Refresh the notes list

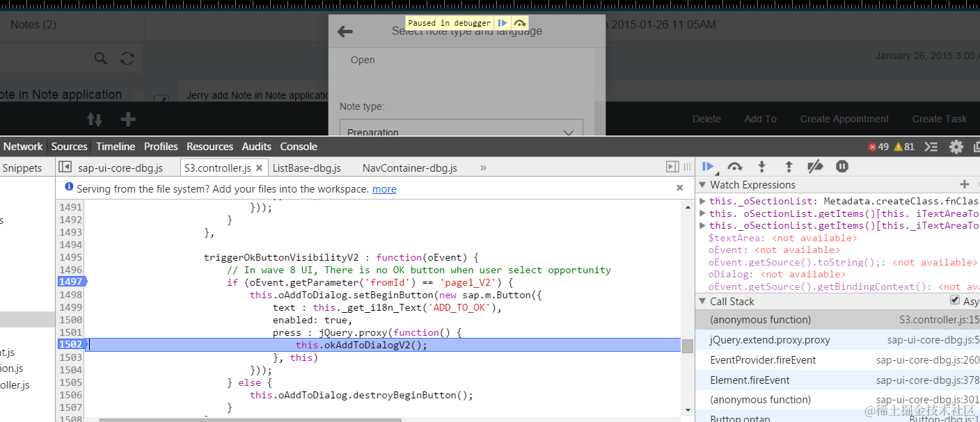point(127,58)
